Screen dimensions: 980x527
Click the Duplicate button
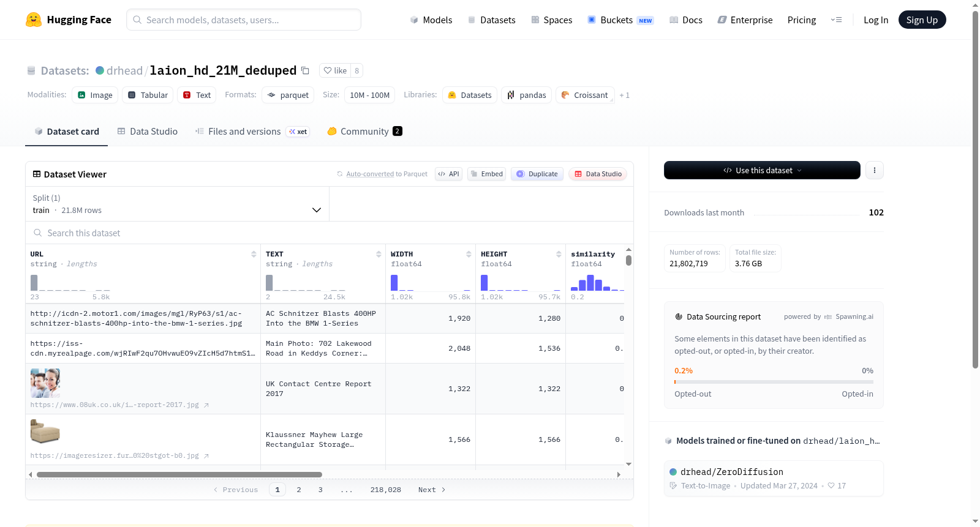coord(537,174)
